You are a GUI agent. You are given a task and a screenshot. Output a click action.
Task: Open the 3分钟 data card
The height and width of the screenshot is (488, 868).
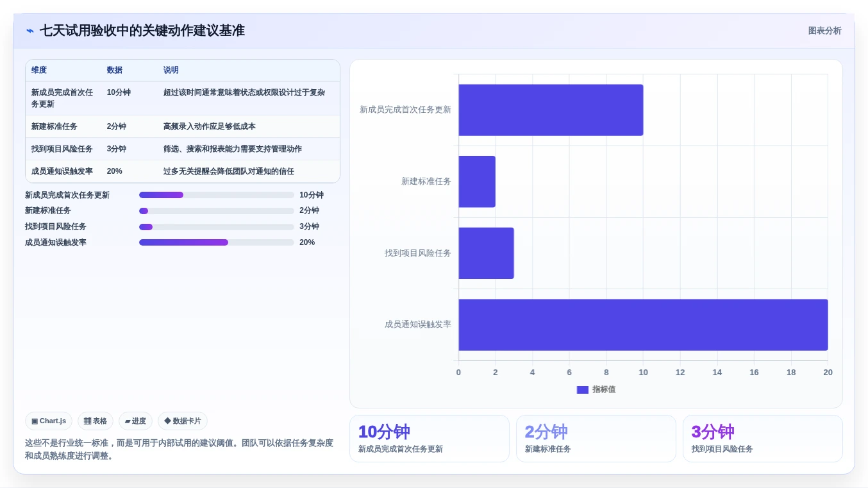[763, 439]
